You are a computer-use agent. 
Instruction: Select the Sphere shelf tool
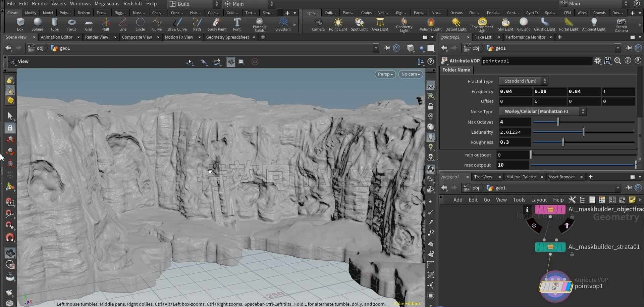click(x=37, y=25)
